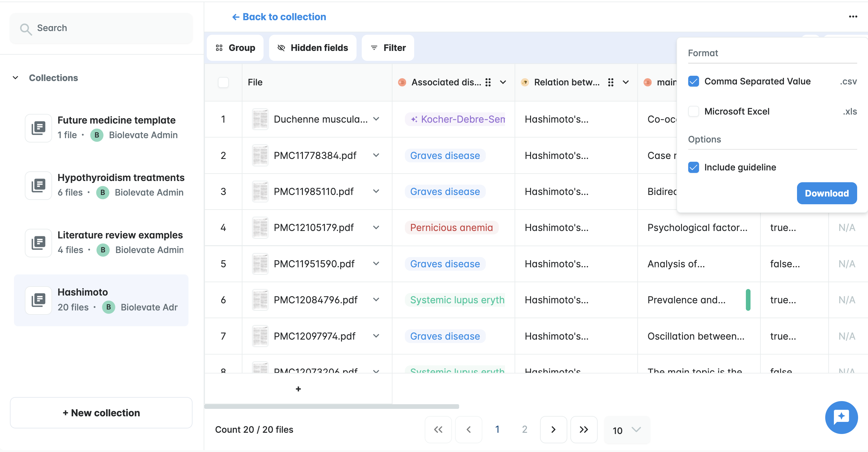Open the Filter options
The width and height of the screenshot is (868, 452).
tap(387, 48)
